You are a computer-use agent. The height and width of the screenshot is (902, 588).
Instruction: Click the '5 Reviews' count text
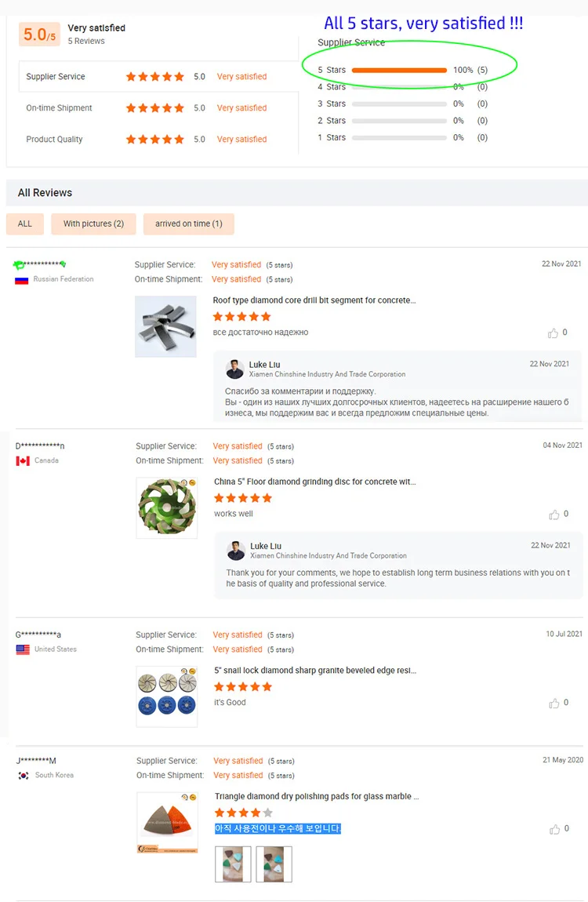[86, 42]
